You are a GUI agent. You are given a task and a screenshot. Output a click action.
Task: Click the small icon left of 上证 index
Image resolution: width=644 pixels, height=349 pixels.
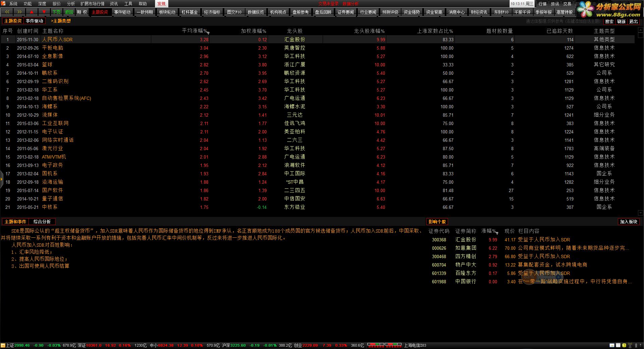[3, 345]
